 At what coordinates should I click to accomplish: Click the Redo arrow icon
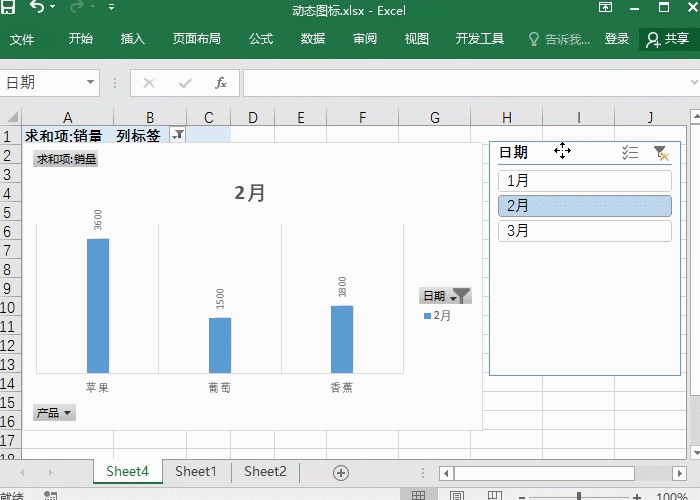point(77,7)
